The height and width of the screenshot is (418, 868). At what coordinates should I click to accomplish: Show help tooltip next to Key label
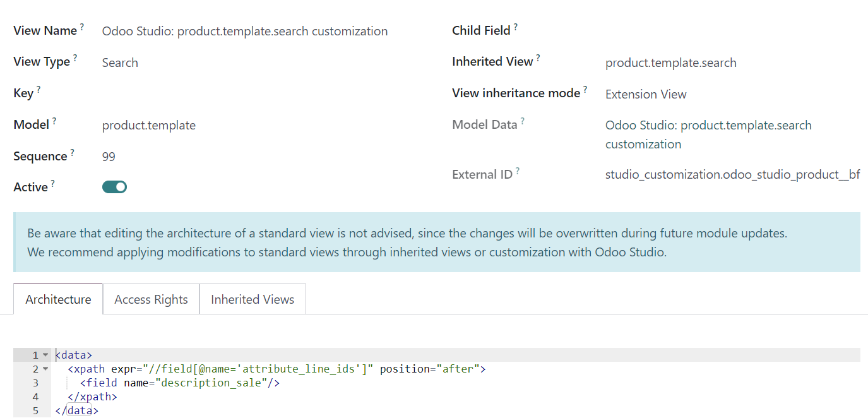pos(39,90)
